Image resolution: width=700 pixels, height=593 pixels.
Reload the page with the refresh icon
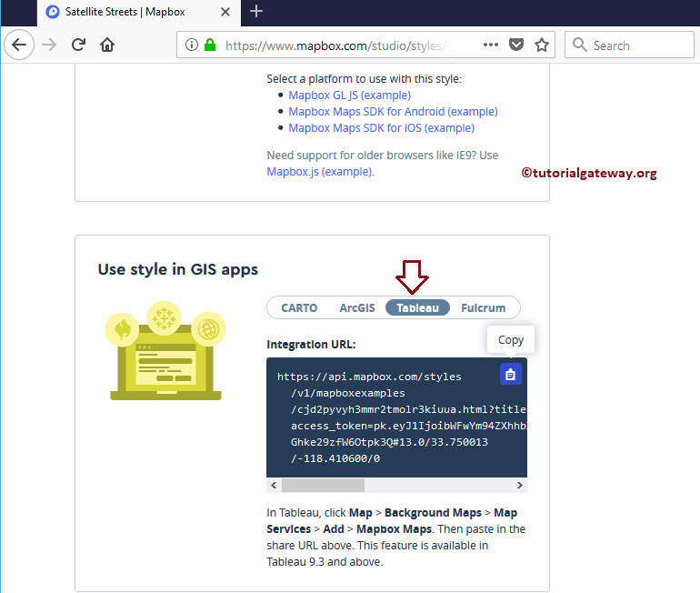[x=78, y=45]
